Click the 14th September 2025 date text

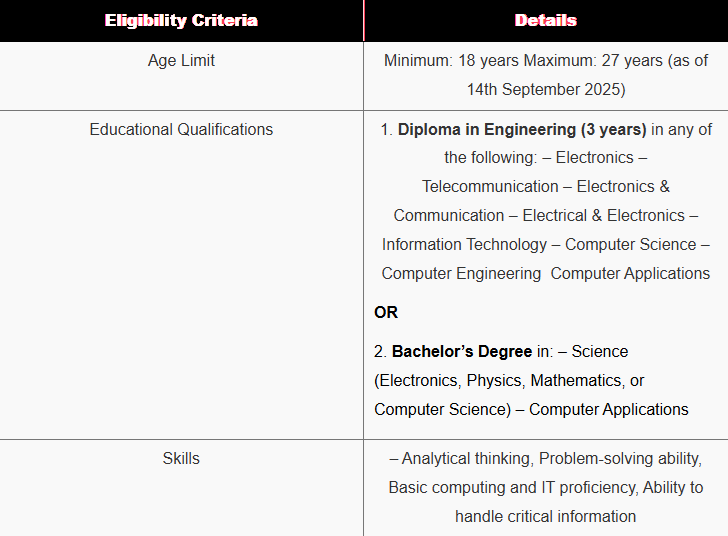[x=546, y=89]
